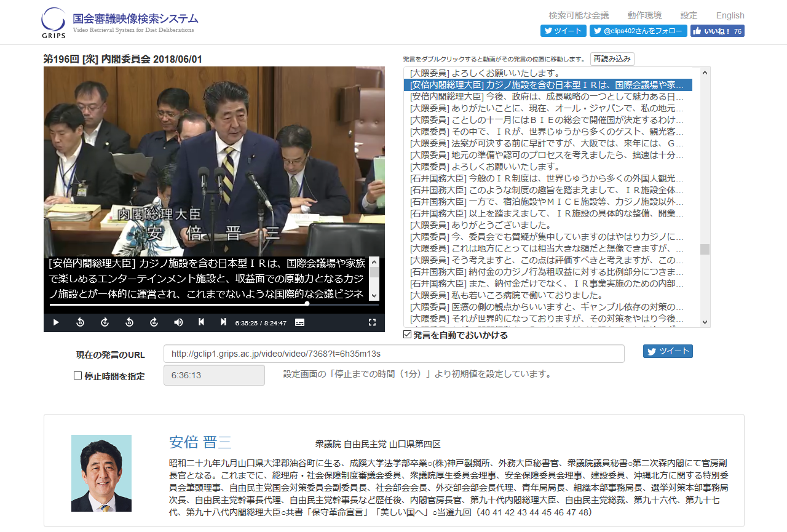Select statement ありがとうございました。
The image size is (787, 532).
click(x=548, y=225)
